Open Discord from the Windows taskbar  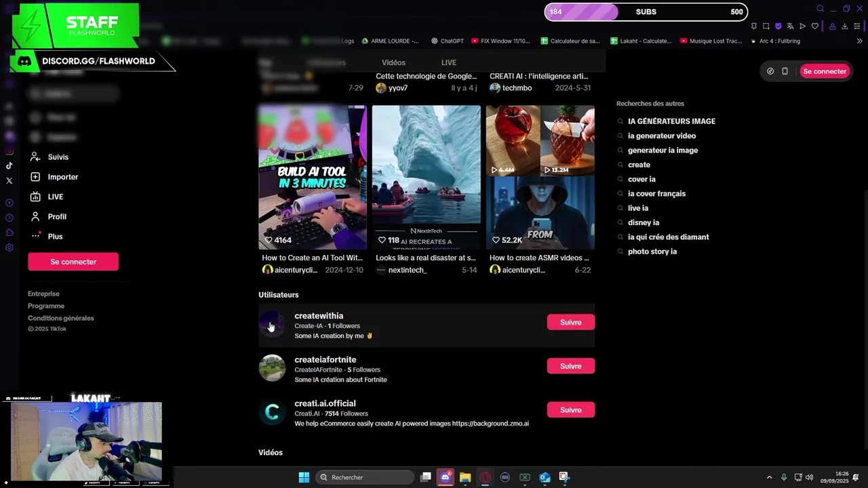(445, 477)
